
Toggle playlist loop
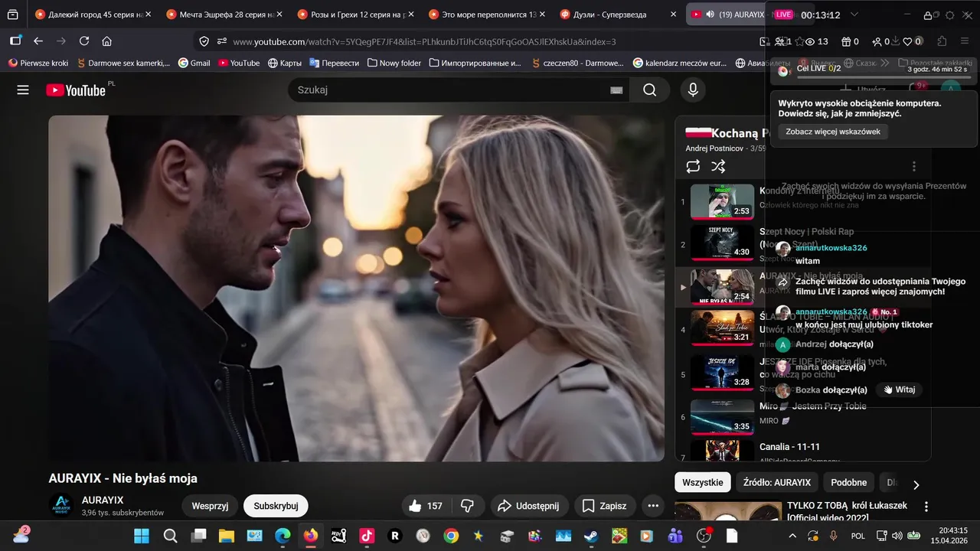[693, 166]
